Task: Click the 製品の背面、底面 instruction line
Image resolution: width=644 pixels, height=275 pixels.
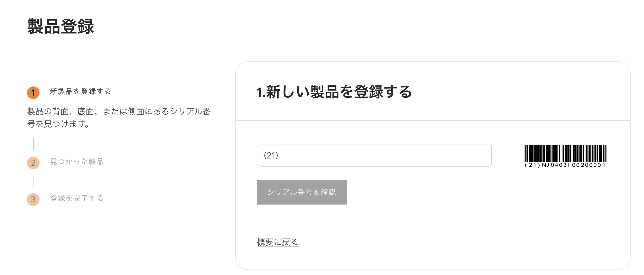Action: point(119,112)
